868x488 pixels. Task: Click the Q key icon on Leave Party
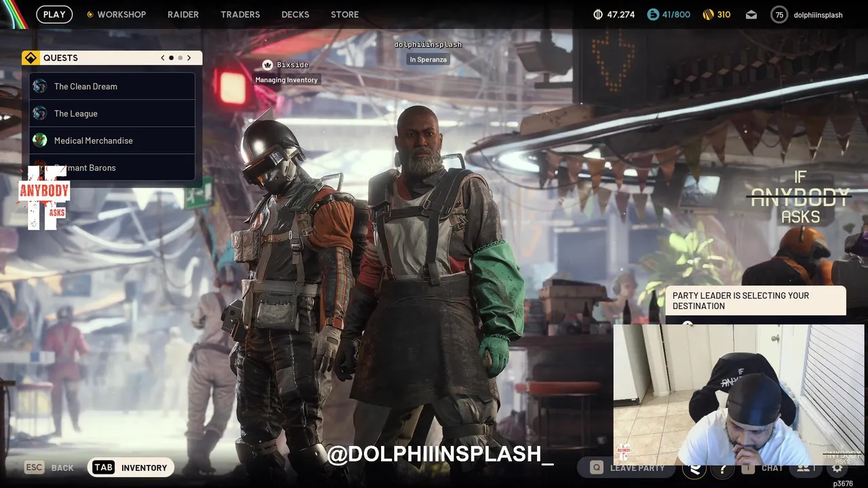pyautogui.click(x=597, y=468)
